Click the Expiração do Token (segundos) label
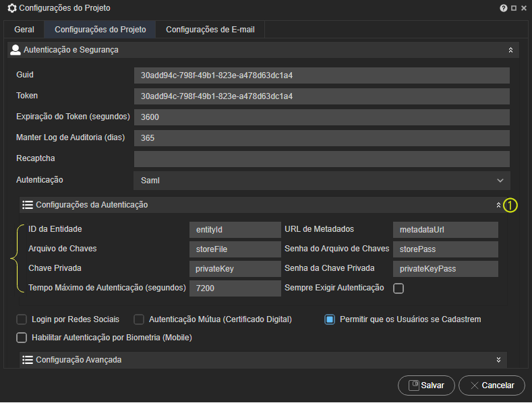The height and width of the screenshot is (403, 532). click(x=73, y=117)
